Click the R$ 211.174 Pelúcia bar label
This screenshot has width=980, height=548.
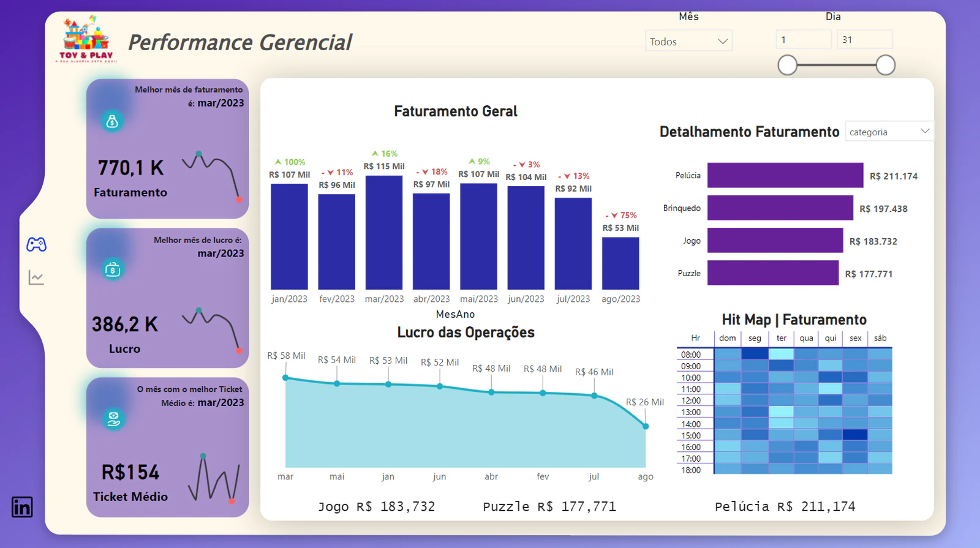894,176
